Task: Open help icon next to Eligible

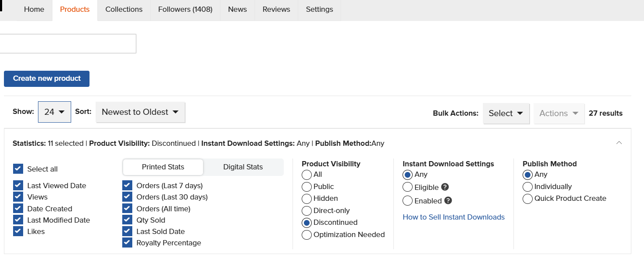Action: pyautogui.click(x=445, y=187)
